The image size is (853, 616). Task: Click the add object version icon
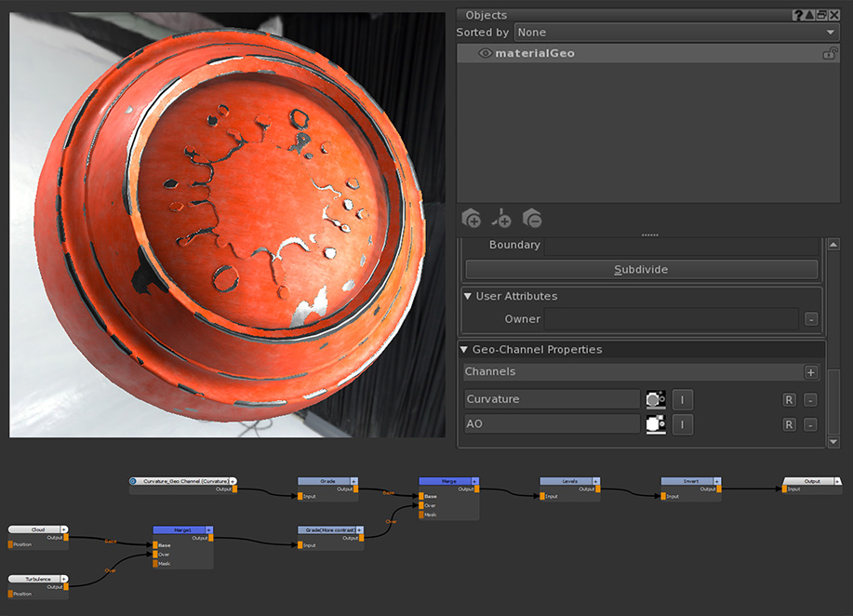(501, 219)
